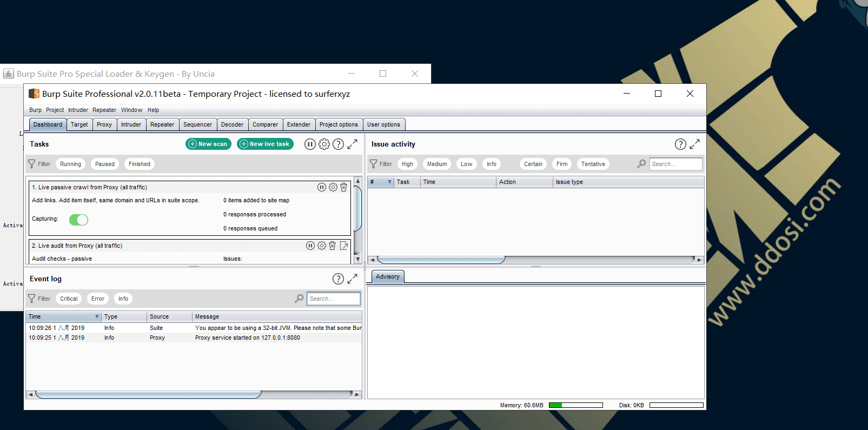Click the Issue activity search magnifier icon
The height and width of the screenshot is (430, 868).
coord(641,164)
